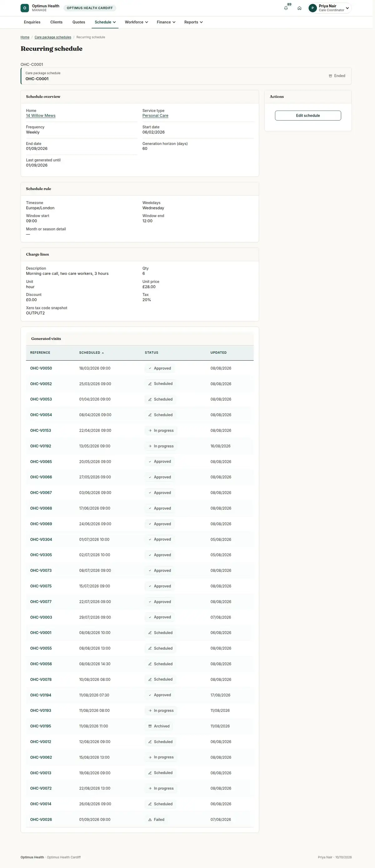This screenshot has height=868, width=375.
Task: Open visit reference OHC-V0073
Action: [41, 570]
